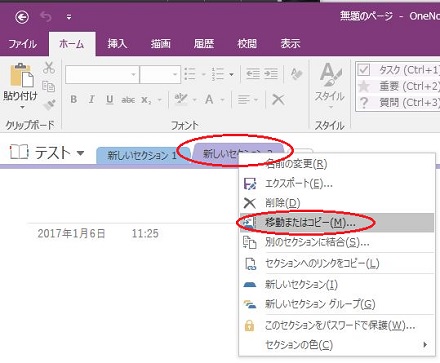This screenshot has width=440, height=363.
Task: Choose 別のセクションに結合(S)... menu entry
Action: pos(337,242)
